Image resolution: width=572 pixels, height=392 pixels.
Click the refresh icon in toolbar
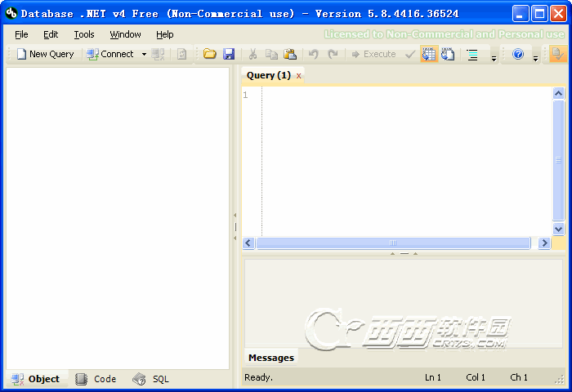click(181, 55)
